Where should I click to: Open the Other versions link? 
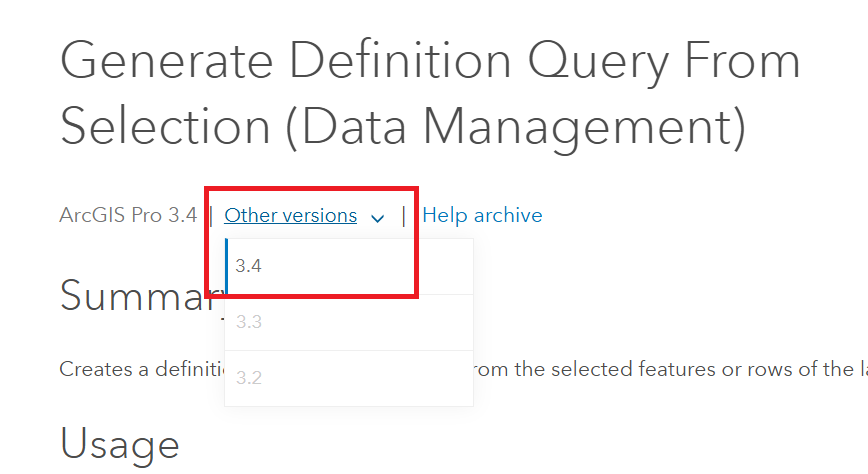[290, 215]
